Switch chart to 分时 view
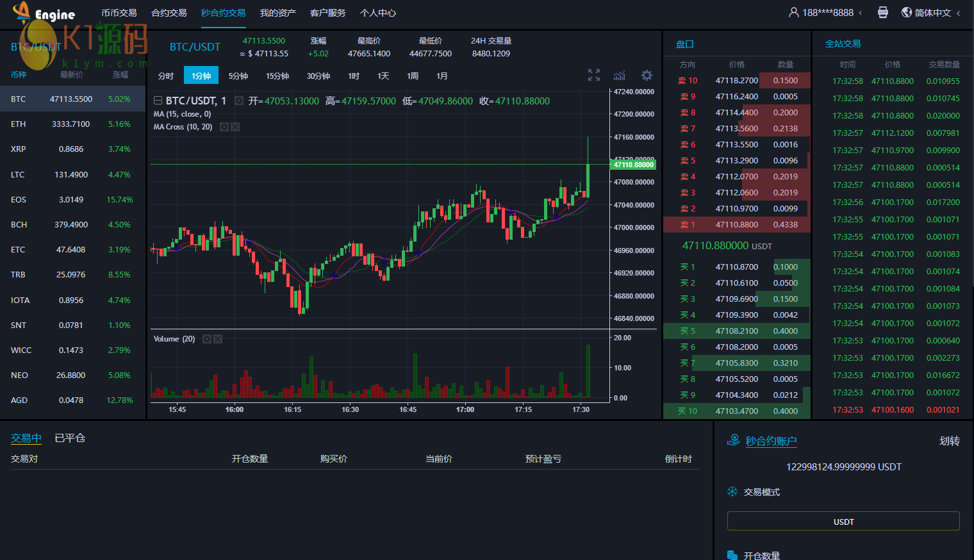Image resolution: width=974 pixels, height=560 pixels. click(166, 76)
